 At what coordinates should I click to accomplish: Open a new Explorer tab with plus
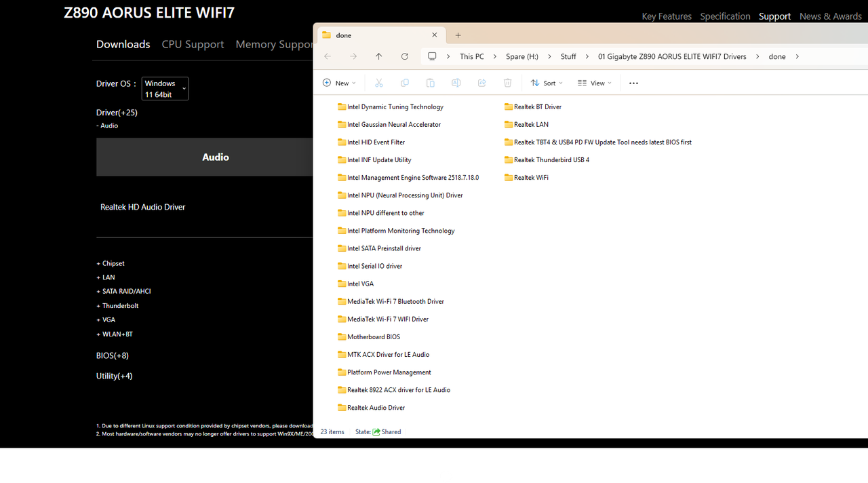click(x=458, y=35)
